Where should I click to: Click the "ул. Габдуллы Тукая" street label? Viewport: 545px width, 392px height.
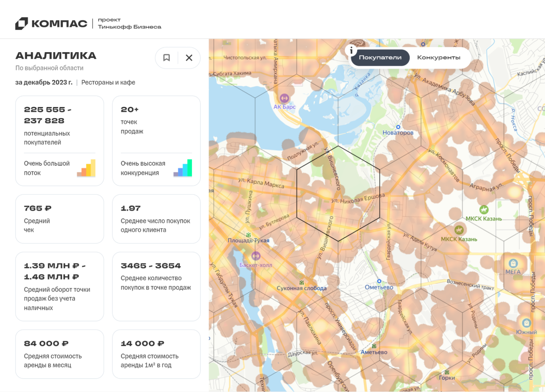[224, 285]
